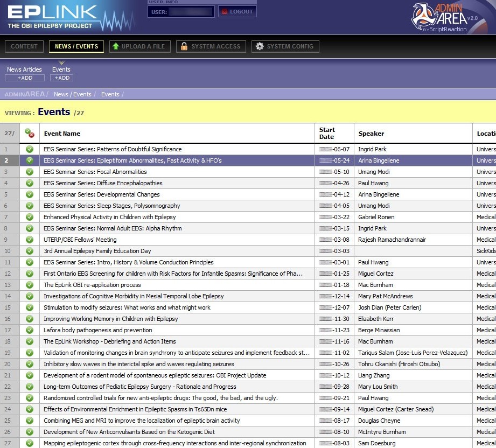Image resolution: width=496 pixels, height=448 pixels.
Task: Open 'Investigations of Cognitive Morbidity' event row
Action: click(x=134, y=296)
